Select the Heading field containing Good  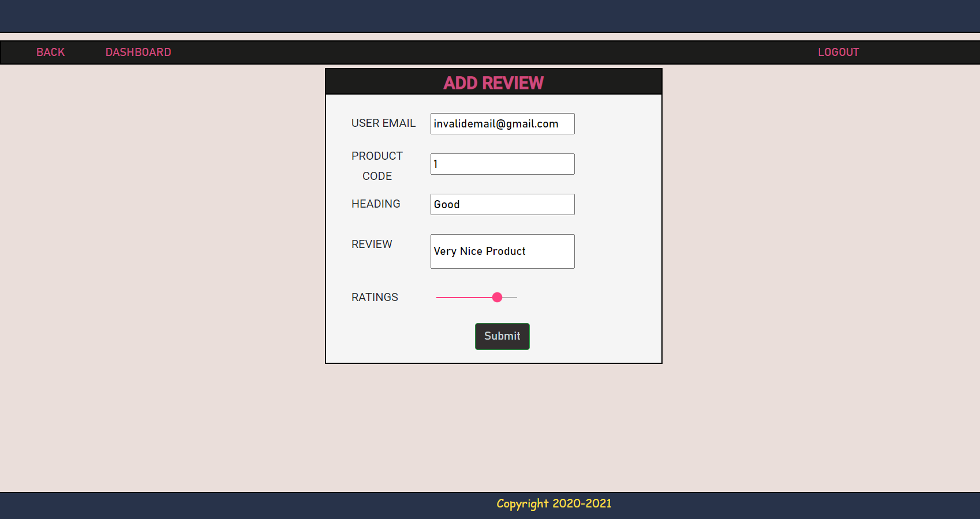pos(502,204)
